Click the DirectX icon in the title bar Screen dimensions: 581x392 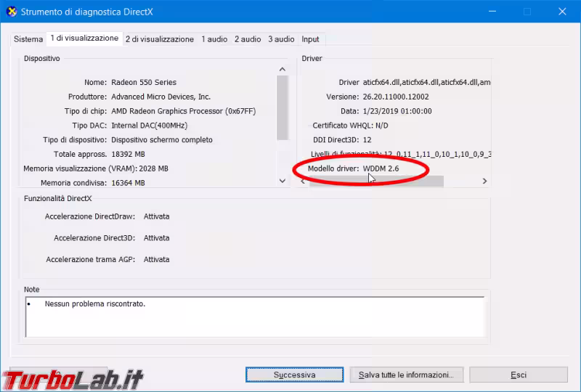(12, 12)
